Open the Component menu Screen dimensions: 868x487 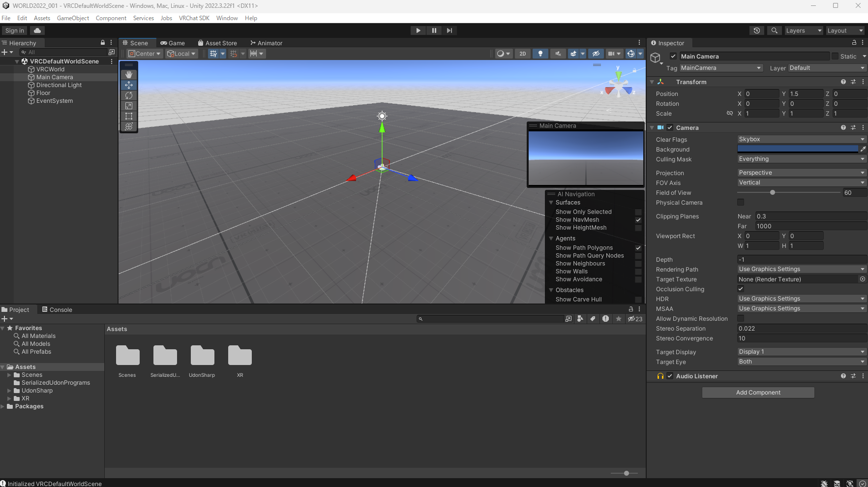pos(111,18)
